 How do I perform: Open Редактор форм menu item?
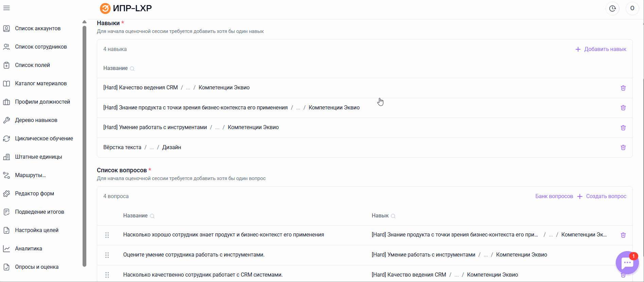(x=34, y=194)
